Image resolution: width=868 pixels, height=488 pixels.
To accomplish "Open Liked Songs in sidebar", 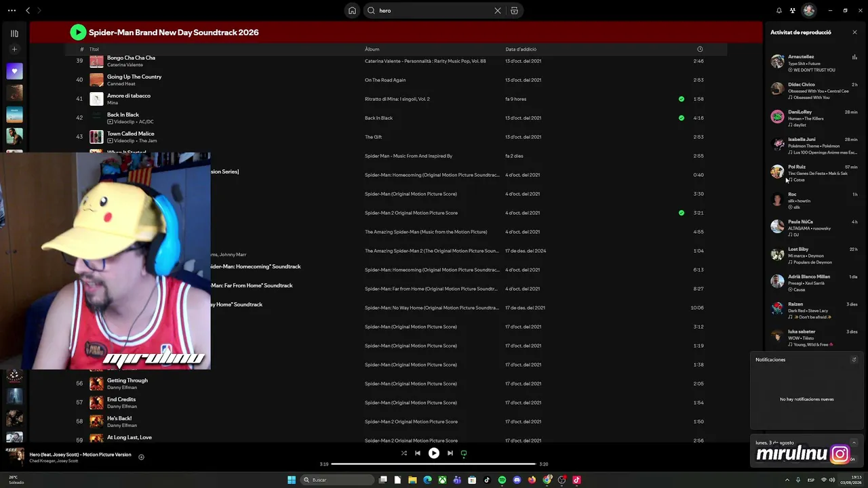I will [x=14, y=71].
